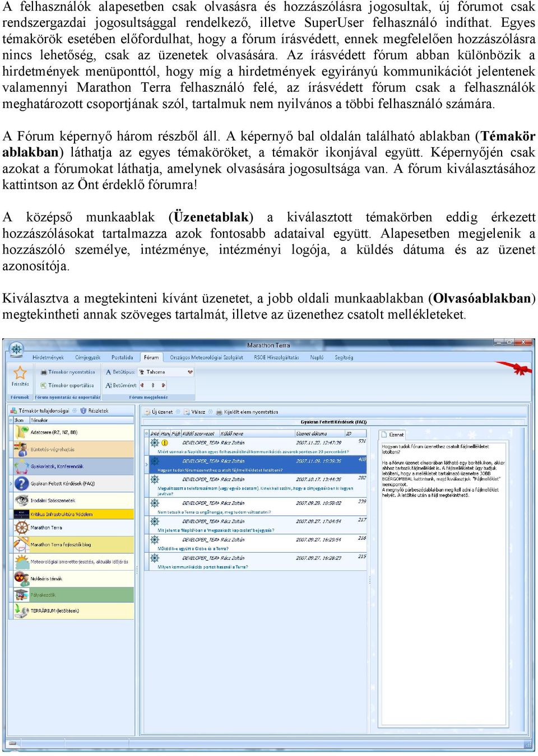The image size is (538, 756).
Task: Select the Fórum ribbon tab
Action: tap(151, 357)
